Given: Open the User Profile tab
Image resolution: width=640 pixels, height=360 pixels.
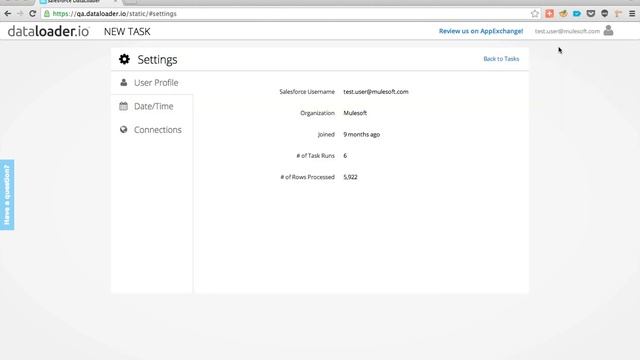Looking at the screenshot, I should [152, 82].
